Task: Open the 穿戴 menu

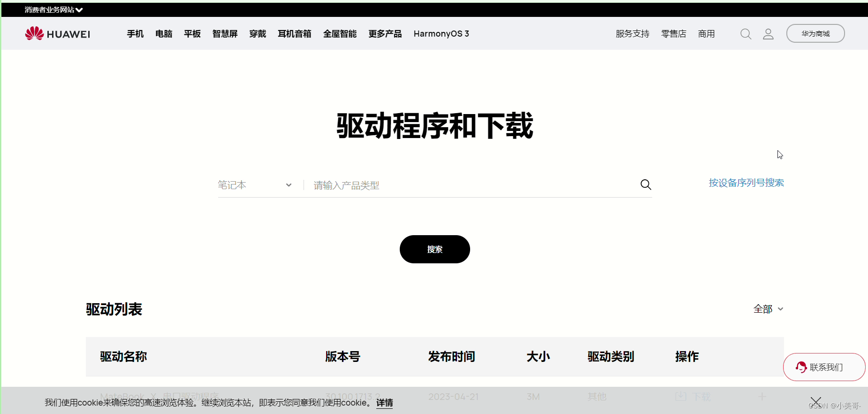Action: 258,34
